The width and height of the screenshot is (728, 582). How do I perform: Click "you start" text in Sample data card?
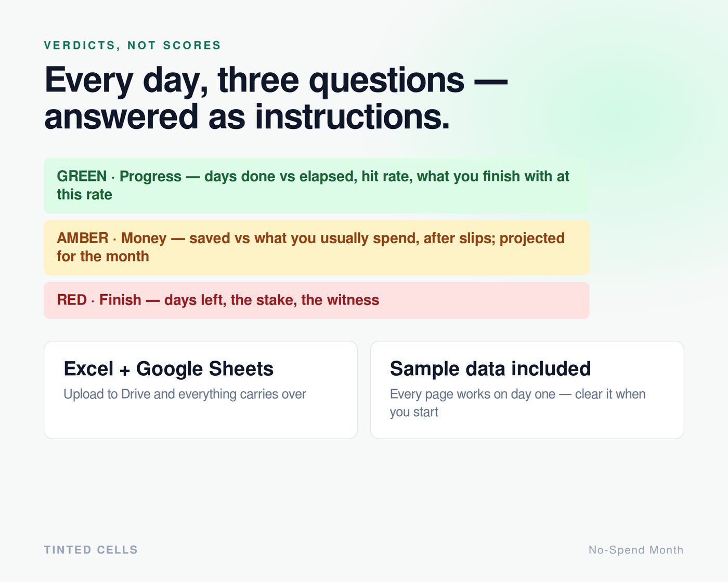414,412
